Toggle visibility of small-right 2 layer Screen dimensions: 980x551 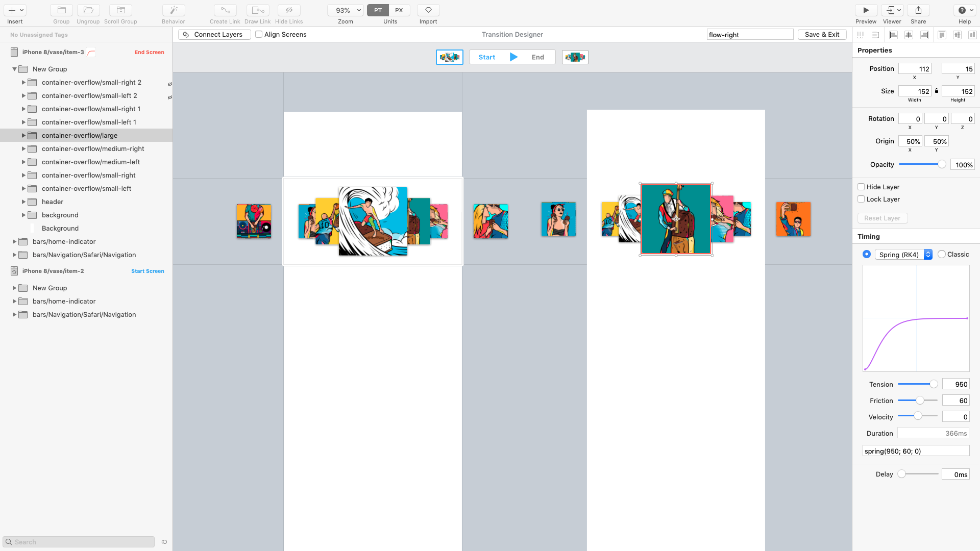170,84
